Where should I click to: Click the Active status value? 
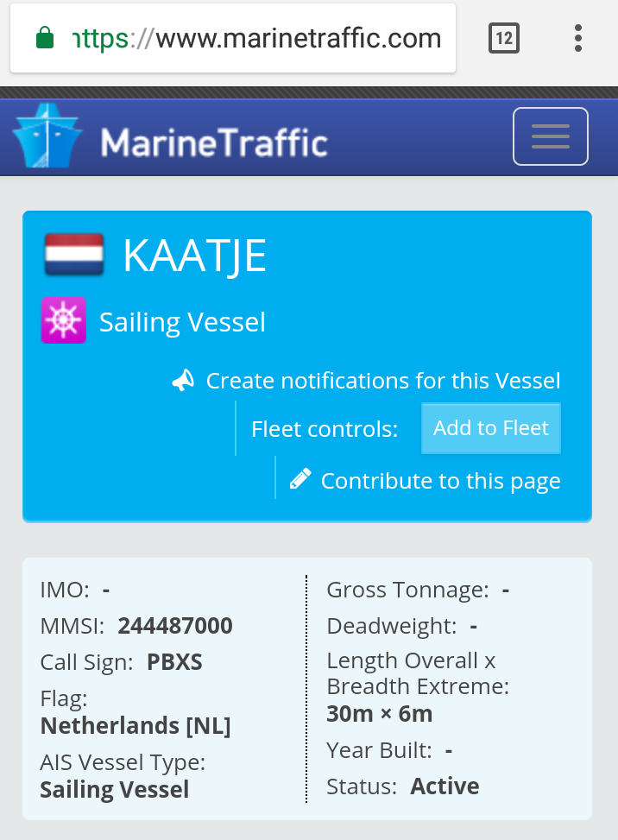tap(445, 786)
